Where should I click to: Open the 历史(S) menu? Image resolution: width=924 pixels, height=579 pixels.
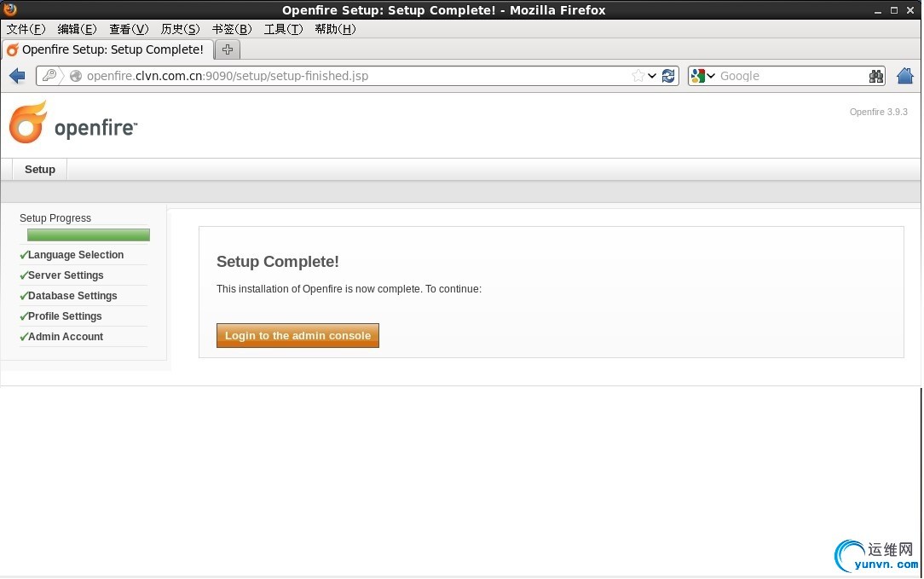[x=181, y=29]
